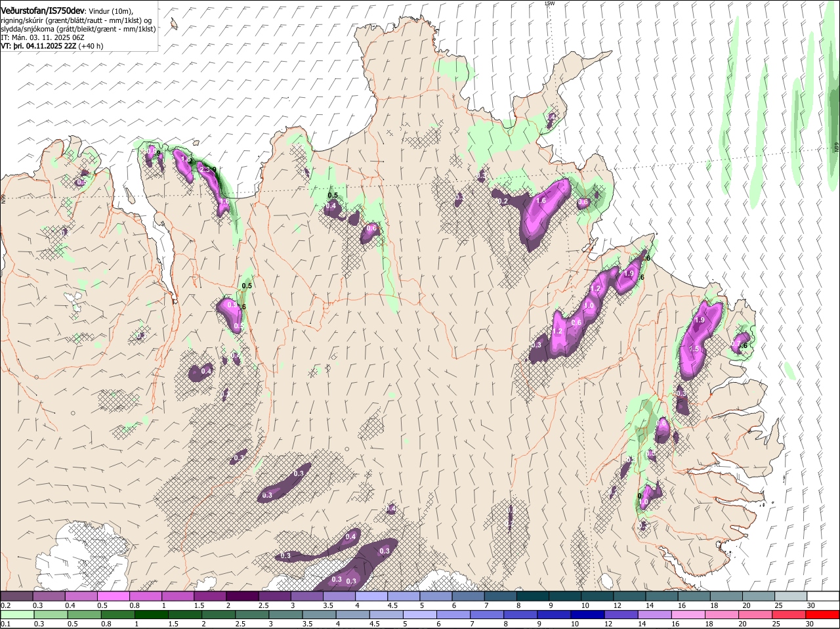Click the '2.3' snowfall value on the map
Viewport: 840px width, 629px height.
[x=204, y=169]
